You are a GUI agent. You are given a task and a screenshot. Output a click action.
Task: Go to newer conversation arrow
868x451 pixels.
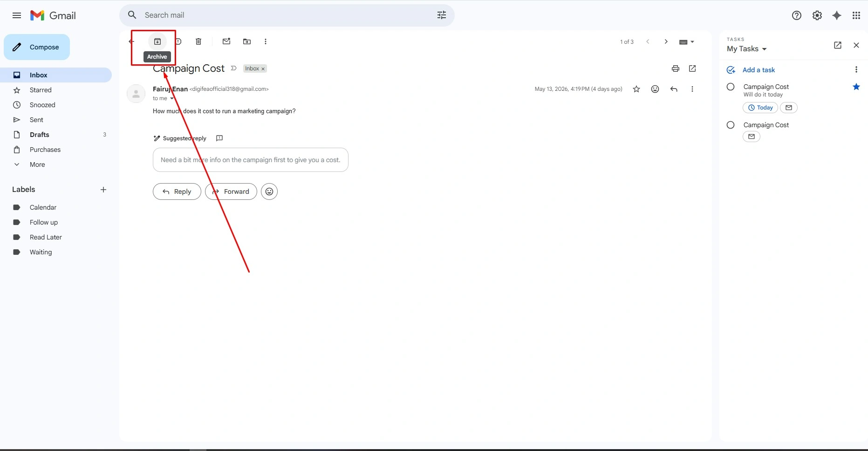point(648,41)
